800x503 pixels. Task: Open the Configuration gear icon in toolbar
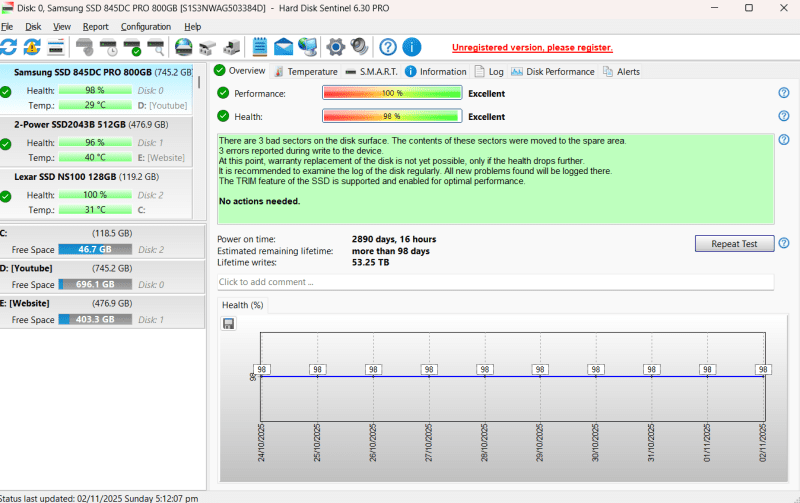[336, 47]
